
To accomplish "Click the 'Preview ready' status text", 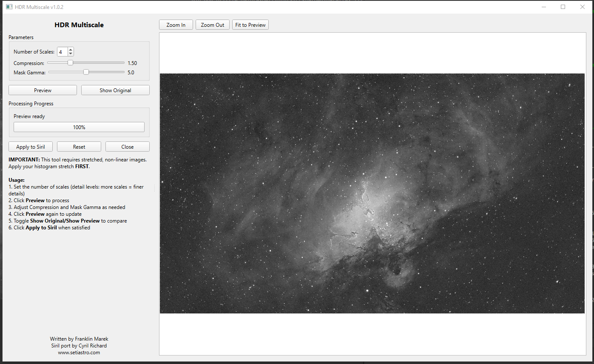I will pos(29,116).
